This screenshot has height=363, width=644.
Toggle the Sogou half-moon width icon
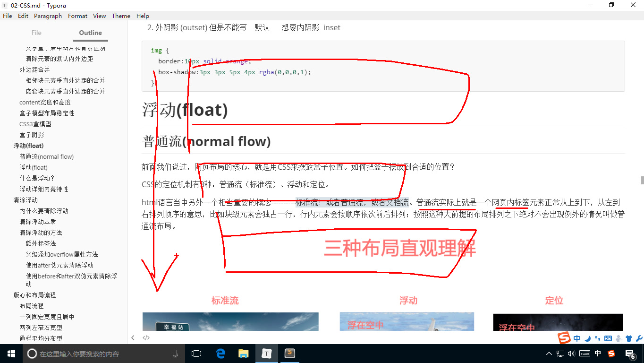click(x=587, y=338)
